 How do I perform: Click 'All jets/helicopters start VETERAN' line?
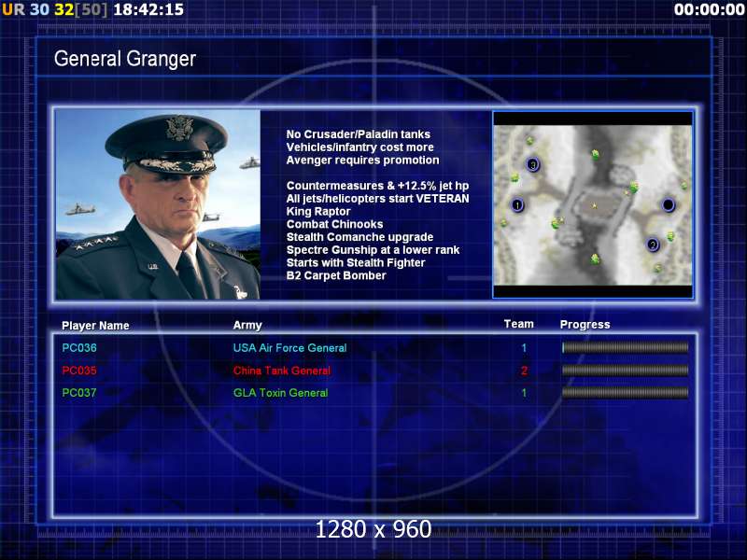(x=378, y=199)
